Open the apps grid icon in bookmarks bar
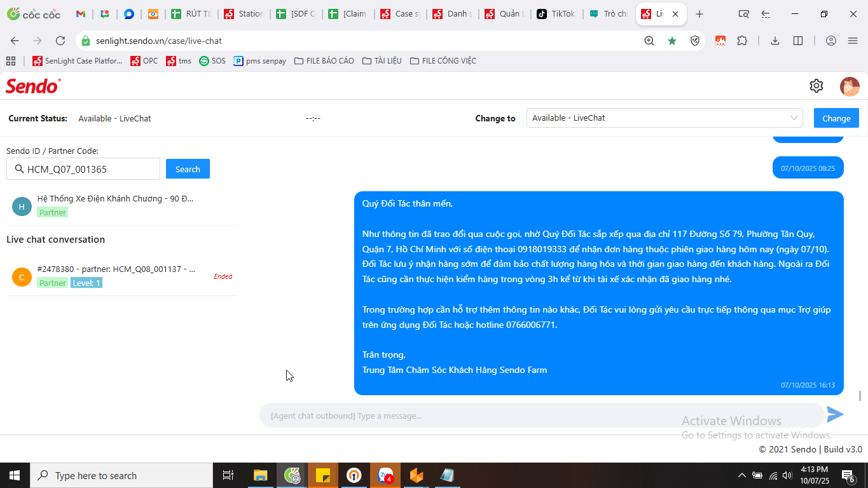This screenshot has height=488, width=868. click(x=11, y=61)
